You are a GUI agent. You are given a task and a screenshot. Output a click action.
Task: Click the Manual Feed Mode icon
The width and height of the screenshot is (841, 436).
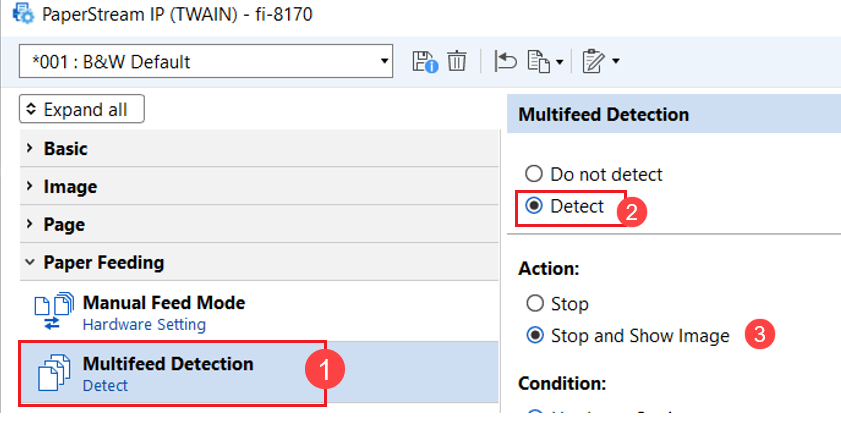(x=51, y=312)
